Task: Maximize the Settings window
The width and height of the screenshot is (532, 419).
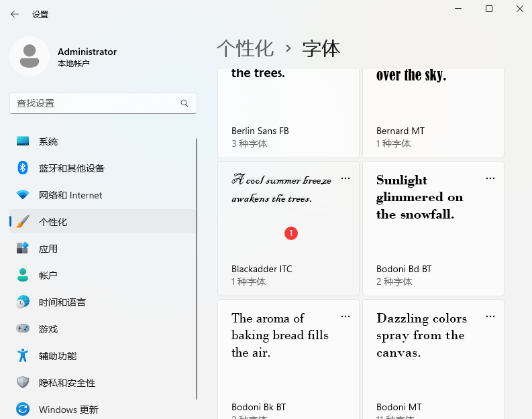Action: (489, 9)
